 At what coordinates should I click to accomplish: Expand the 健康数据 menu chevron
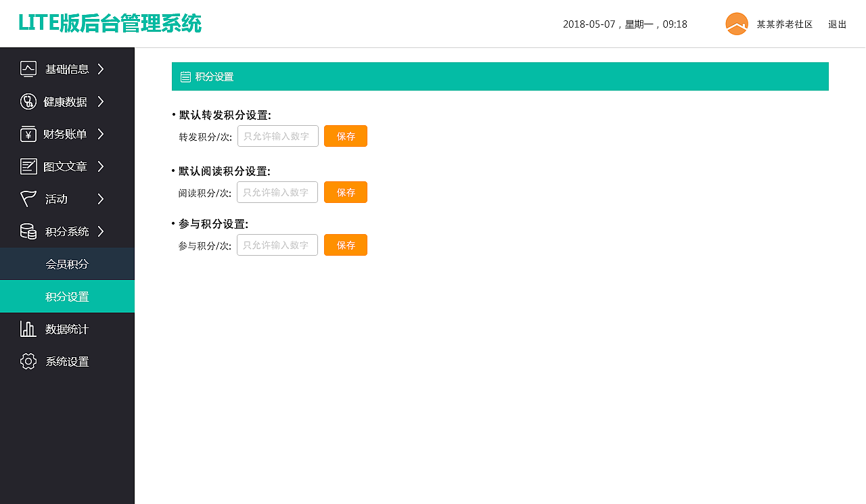point(101,101)
